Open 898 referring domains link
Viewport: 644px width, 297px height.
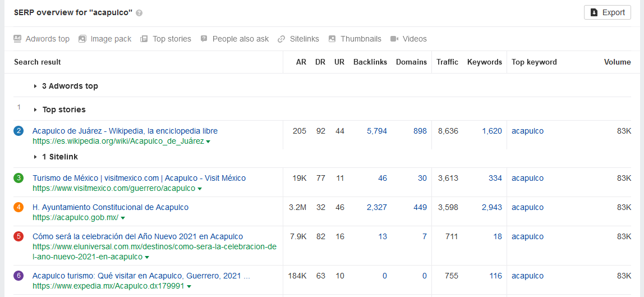[420, 131]
